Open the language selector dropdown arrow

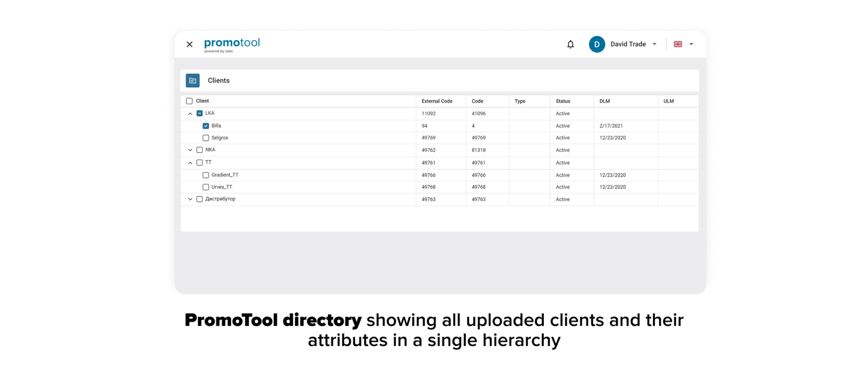[x=691, y=44]
